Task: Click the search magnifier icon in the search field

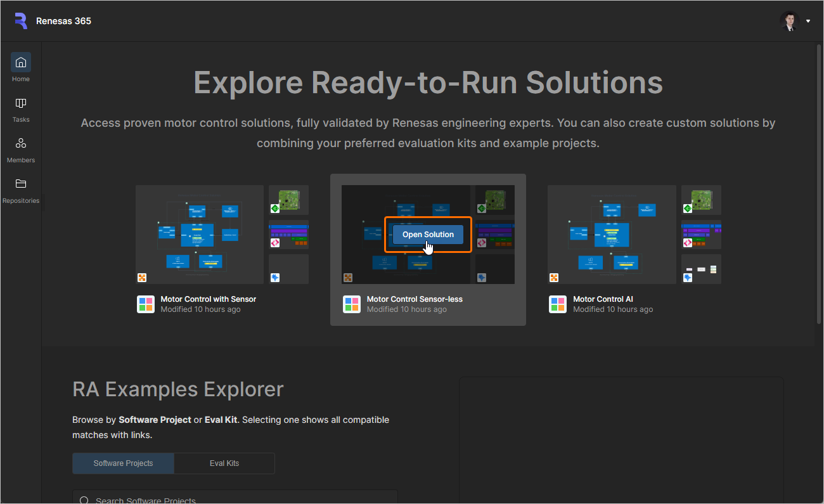Action: (84, 500)
